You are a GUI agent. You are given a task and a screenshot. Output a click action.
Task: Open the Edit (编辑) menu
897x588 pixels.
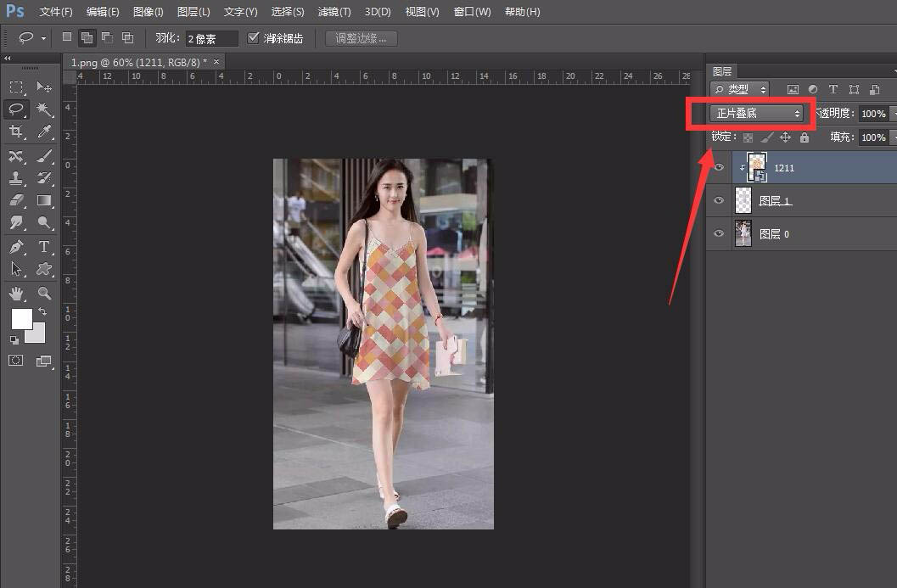point(103,11)
